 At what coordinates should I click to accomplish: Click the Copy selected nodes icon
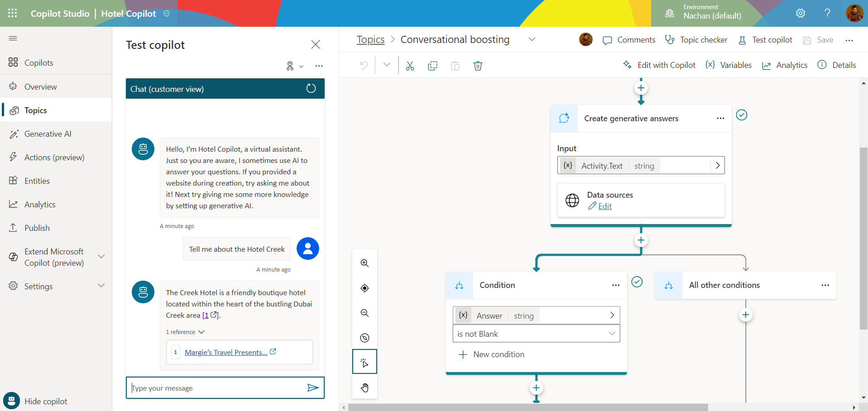click(x=432, y=66)
